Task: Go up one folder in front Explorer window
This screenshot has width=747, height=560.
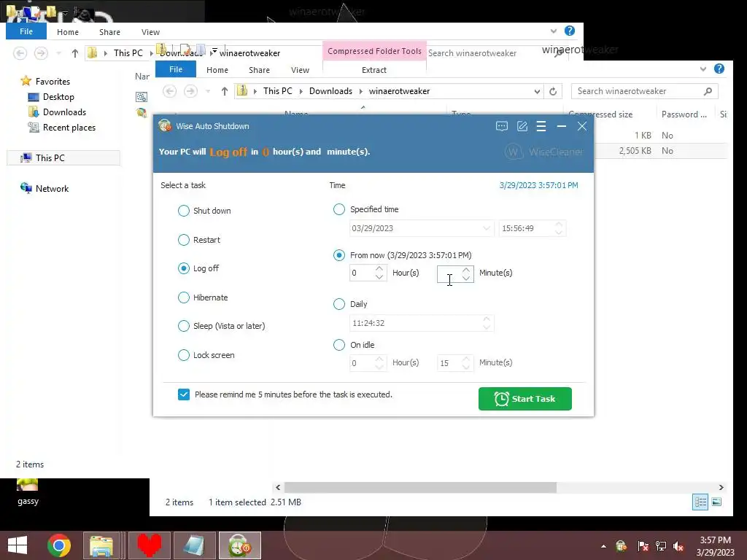Action: (x=225, y=91)
